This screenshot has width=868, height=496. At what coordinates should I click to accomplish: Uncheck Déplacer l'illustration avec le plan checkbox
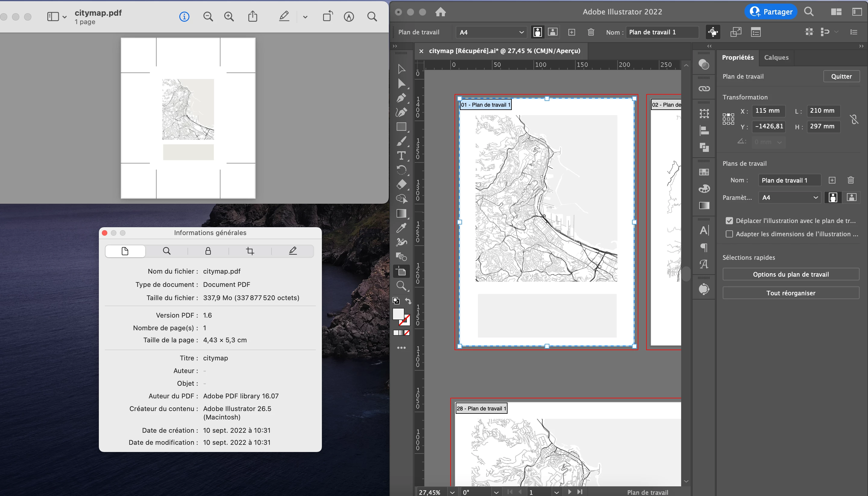(729, 221)
